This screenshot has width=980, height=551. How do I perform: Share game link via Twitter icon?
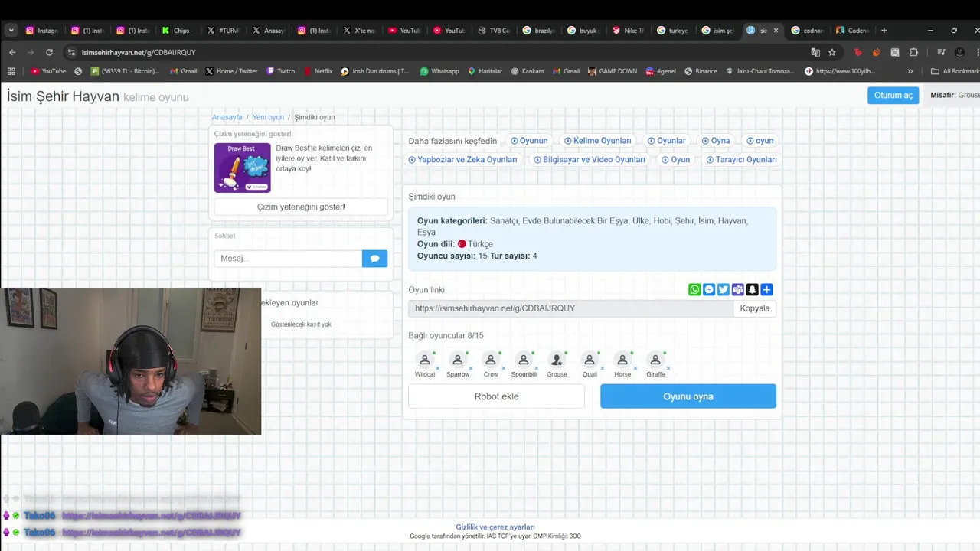click(x=724, y=289)
